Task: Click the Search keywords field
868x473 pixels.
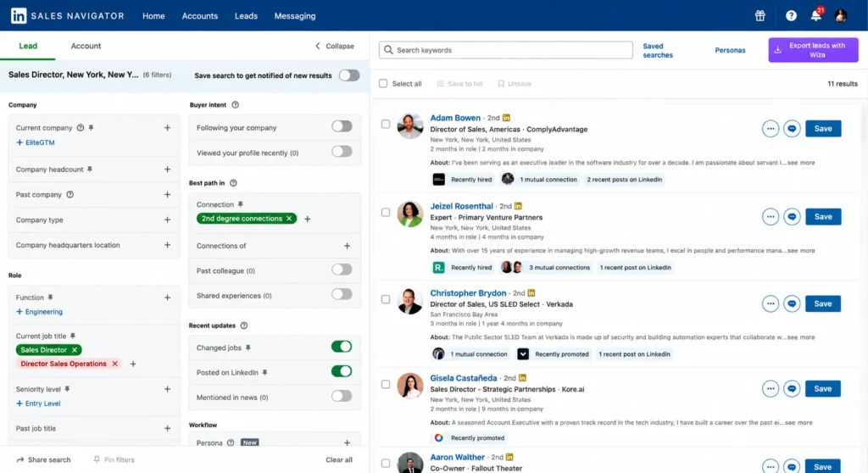Action: (x=505, y=50)
